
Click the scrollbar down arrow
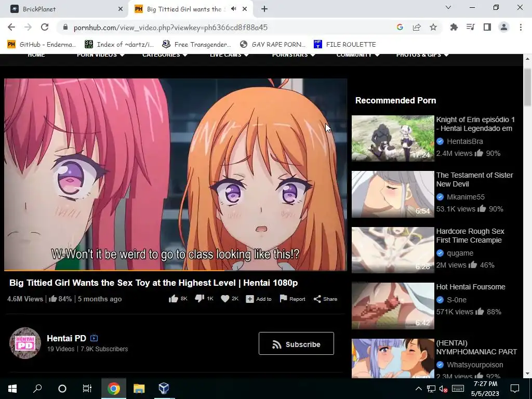[x=528, y=374]
